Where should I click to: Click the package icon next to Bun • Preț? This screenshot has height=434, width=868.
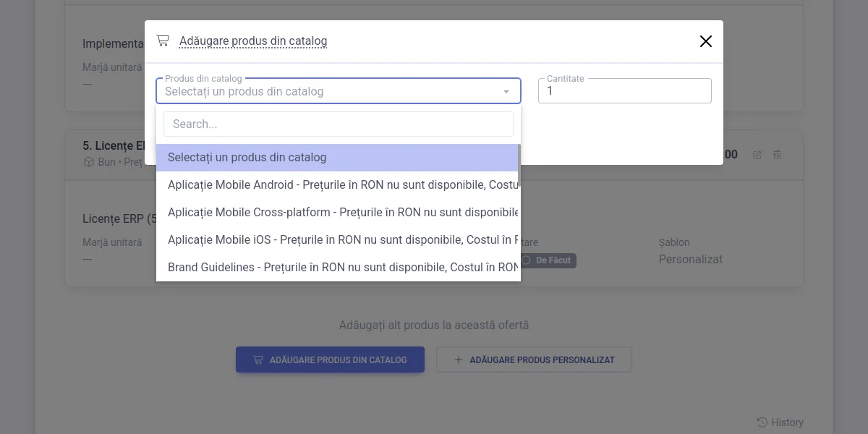tap(88, 161)
